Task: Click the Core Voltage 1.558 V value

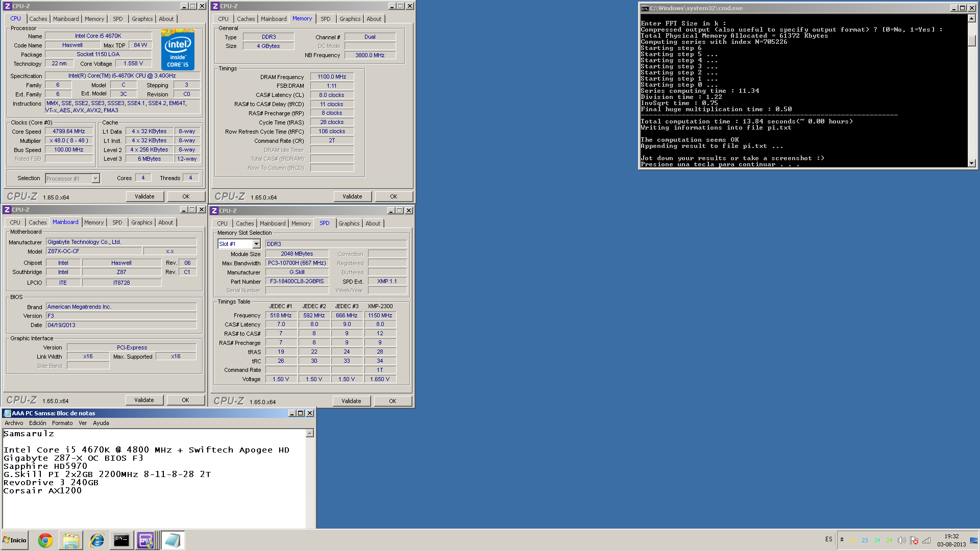Action: pyautogui.click(x=133, y=63)
